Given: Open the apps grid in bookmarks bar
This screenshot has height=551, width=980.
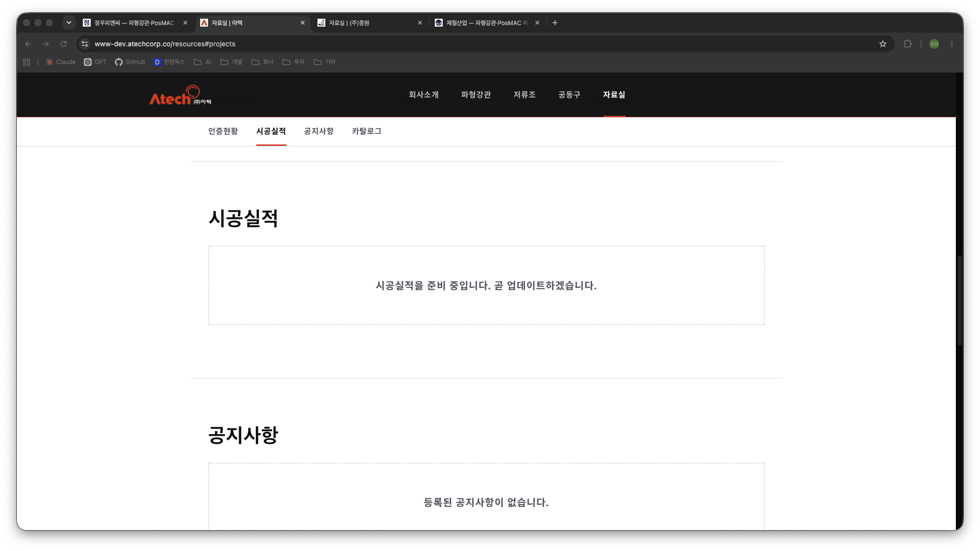Looking at the screenshot, I should (27, 62).
